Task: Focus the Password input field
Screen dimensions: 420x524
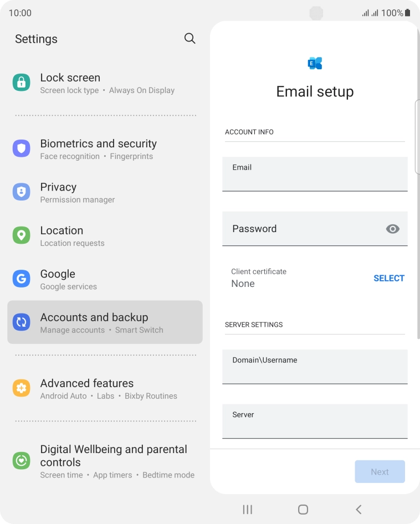Action: pyautogui.click(x=315, y=229)
